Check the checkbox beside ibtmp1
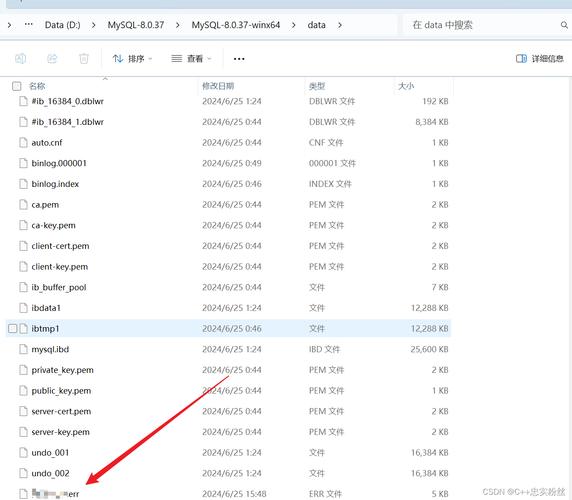The width and height of the screenshot is (572, 500). click(12, 329)
